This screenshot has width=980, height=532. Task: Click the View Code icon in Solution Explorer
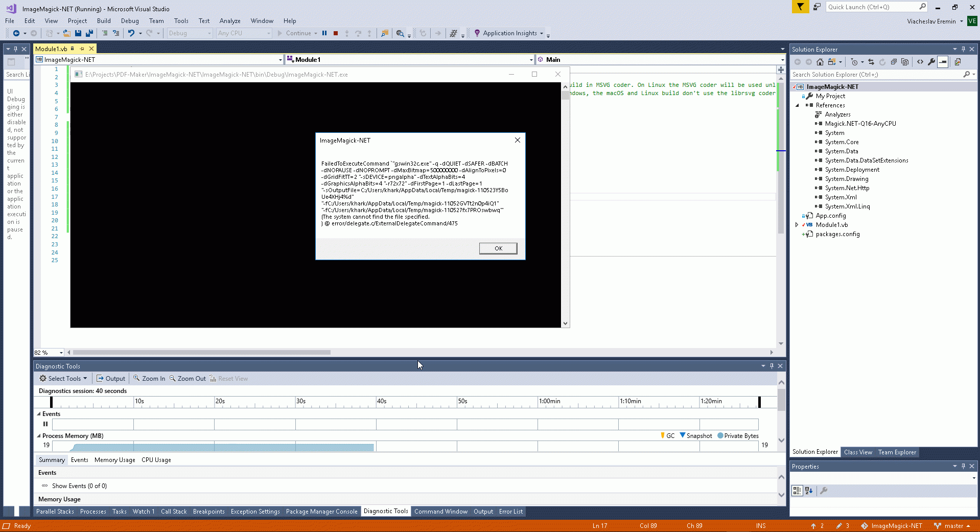coord(920,62)
